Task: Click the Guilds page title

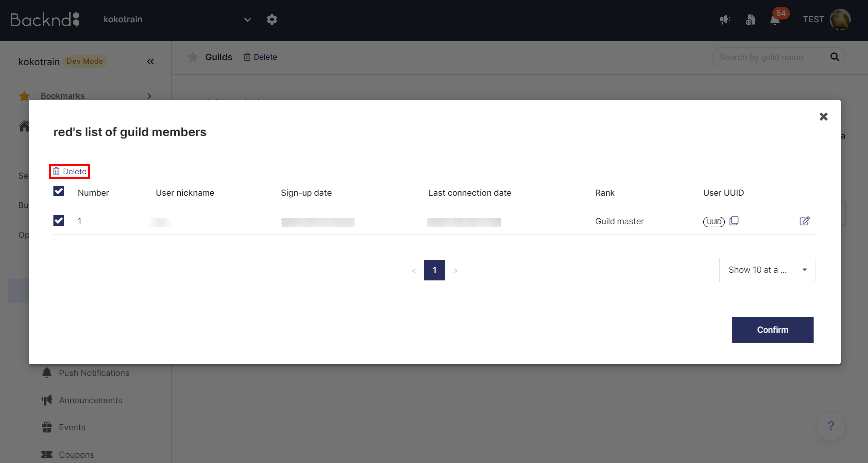Action: (x=219, y=57)
